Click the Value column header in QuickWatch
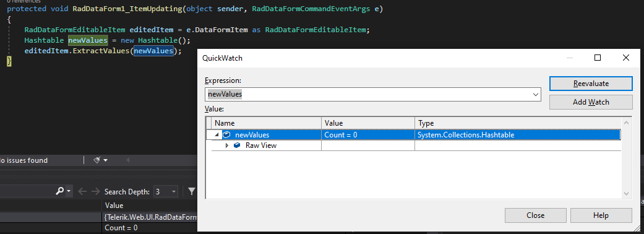This screenshot has height=234, width=644. click(368, 123)
